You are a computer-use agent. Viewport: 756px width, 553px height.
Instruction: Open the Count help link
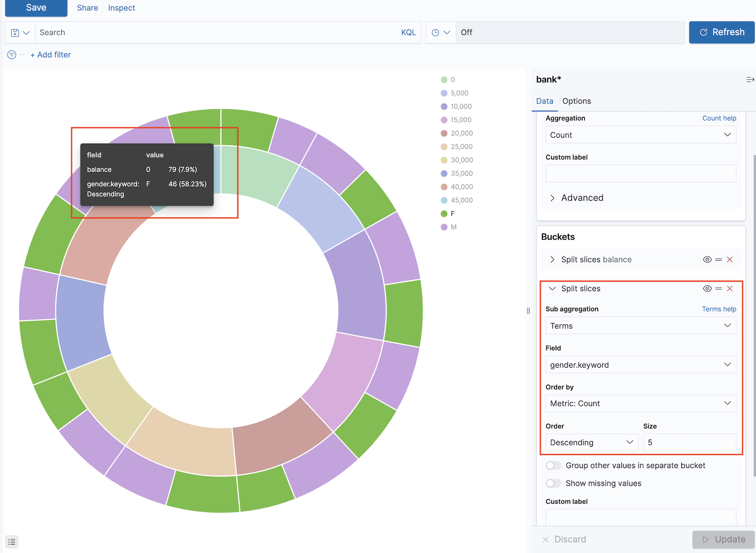click(x=719, y=118)
